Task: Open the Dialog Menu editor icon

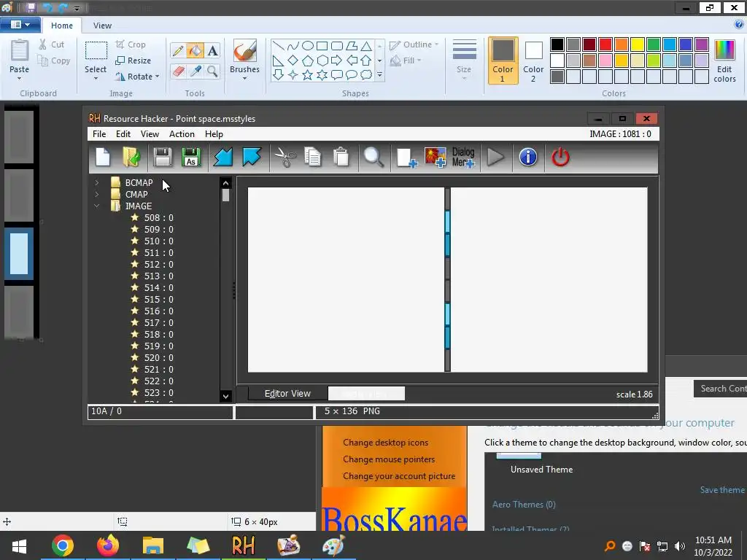Action: click(x=463, y=157)
